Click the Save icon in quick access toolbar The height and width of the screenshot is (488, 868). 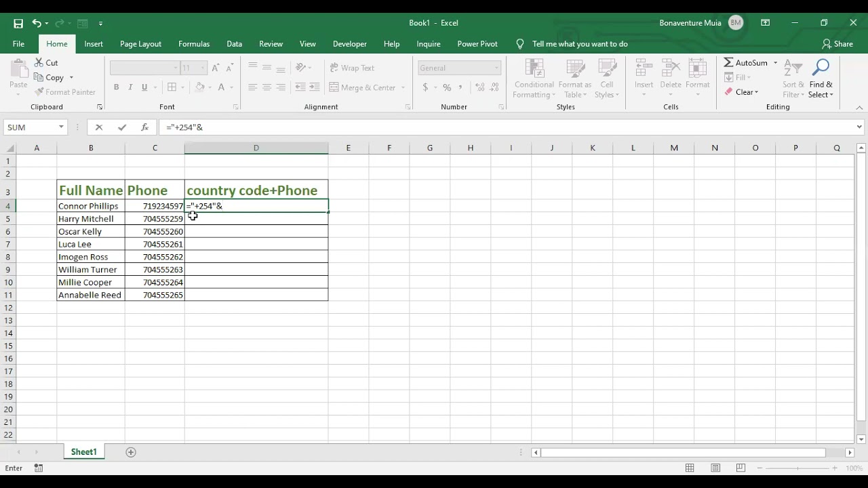pos(18,23)
